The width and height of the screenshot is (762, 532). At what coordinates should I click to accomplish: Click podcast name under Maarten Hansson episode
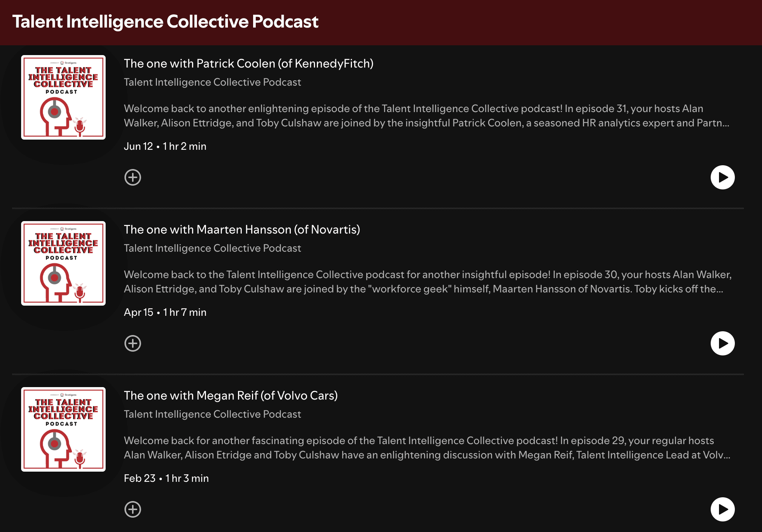pyautogui.click(x=212, y=248)
